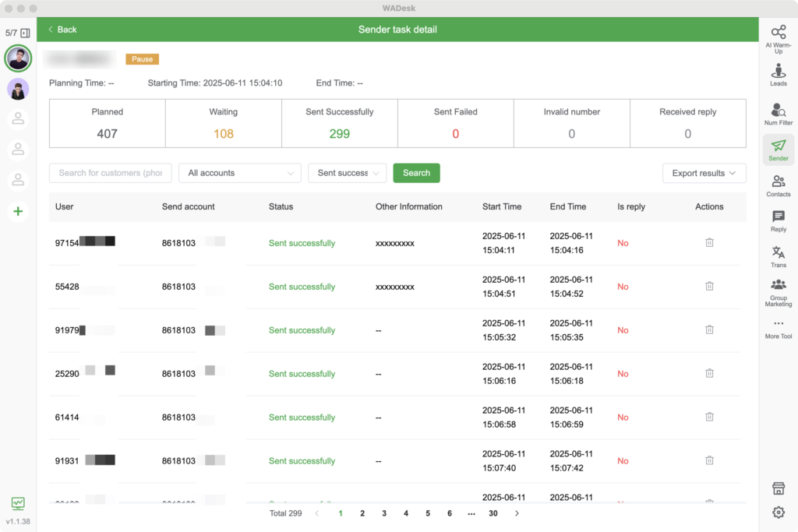Go to page 3 of results
Viewport: 798px width, 532px height.
(384, 513)
